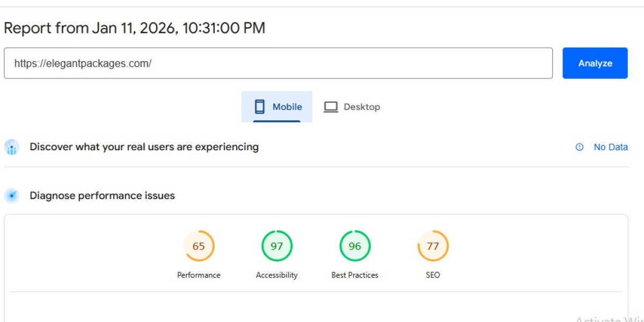The width and height of the screenshot is (644, 322).
Task: Switch to the Desktop tab
Action: (352, 107)
